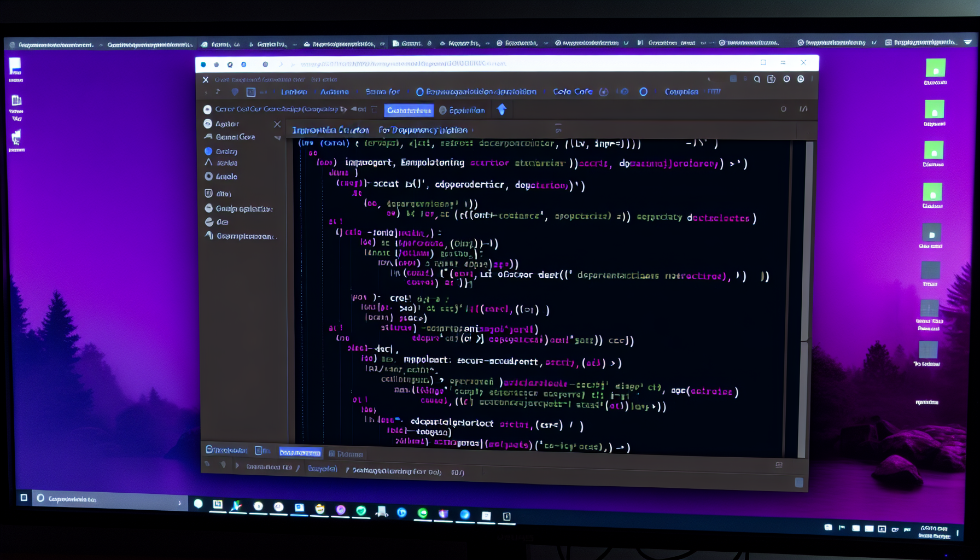Click the Windows Start button
The image size is (980, 560).
(24, 497)
